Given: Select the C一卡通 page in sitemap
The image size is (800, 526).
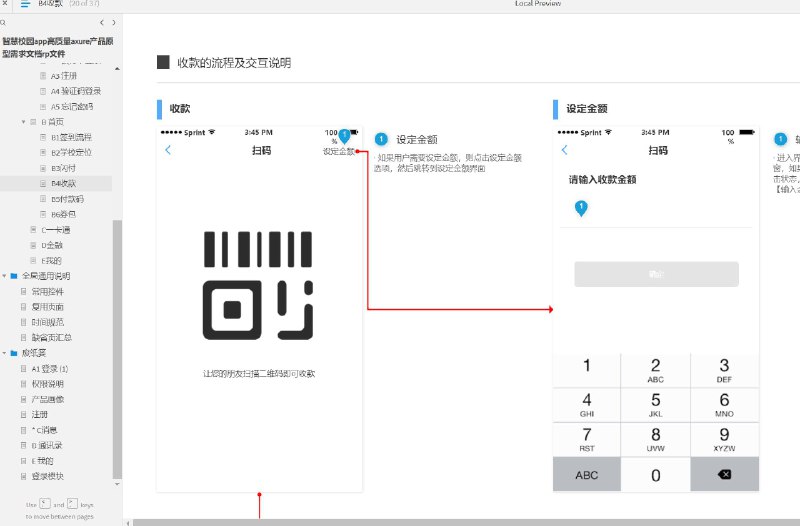Looking at the screenshot, I should point(56,230).
